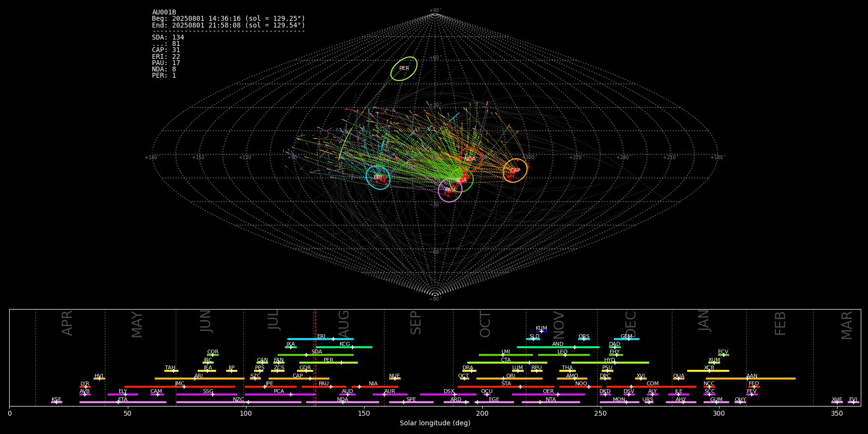Click the '...: 81' sporadic count line

coord(166,44)
